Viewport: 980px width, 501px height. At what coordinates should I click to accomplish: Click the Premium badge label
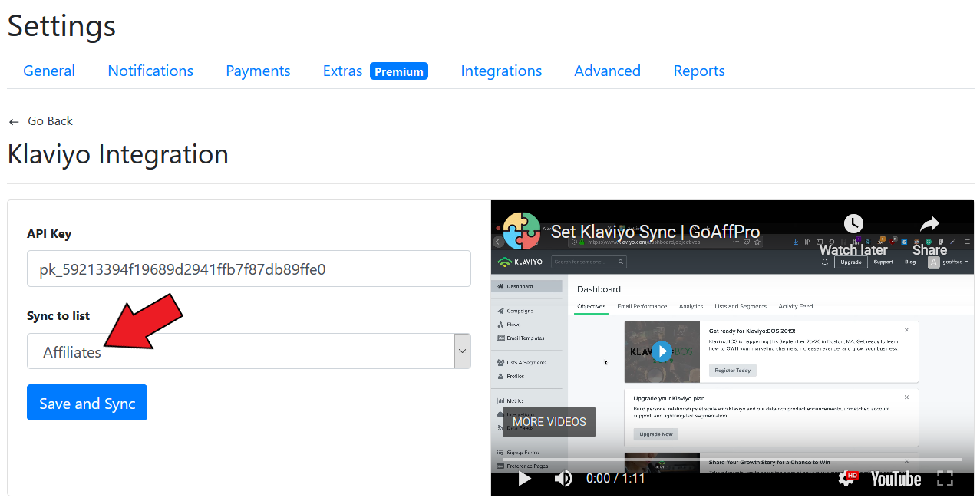(x=399, y=71)
